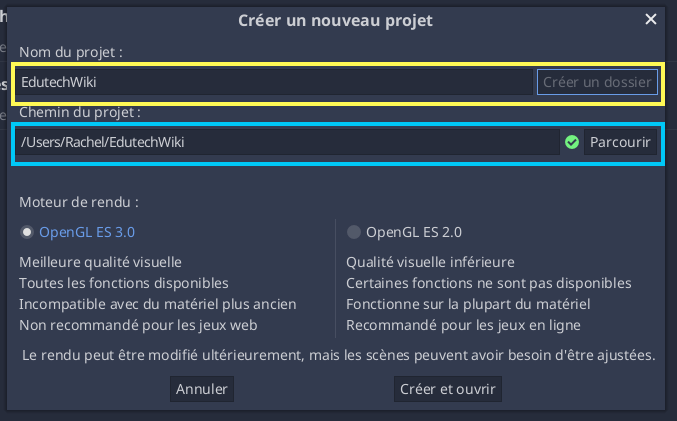Click the Moteur de rendu label
Image resolution: width=677 pixels, height=421 pixels.
point(79,202)
